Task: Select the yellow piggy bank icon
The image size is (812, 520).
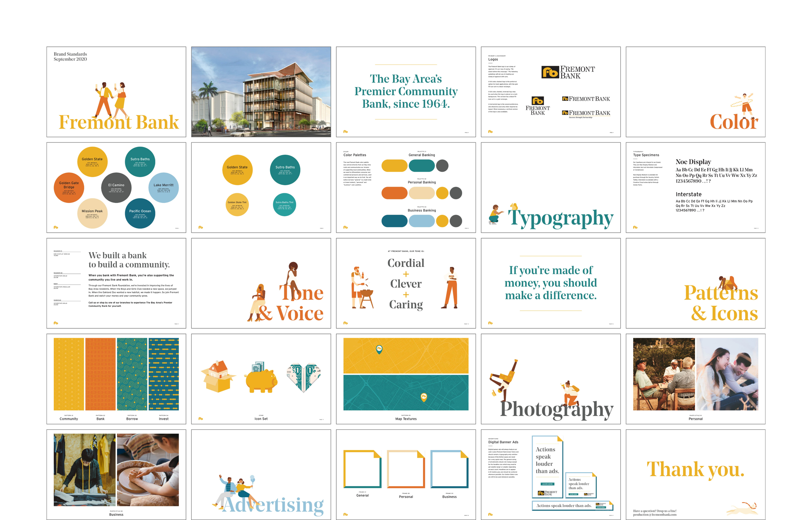Action: point(261,378)
